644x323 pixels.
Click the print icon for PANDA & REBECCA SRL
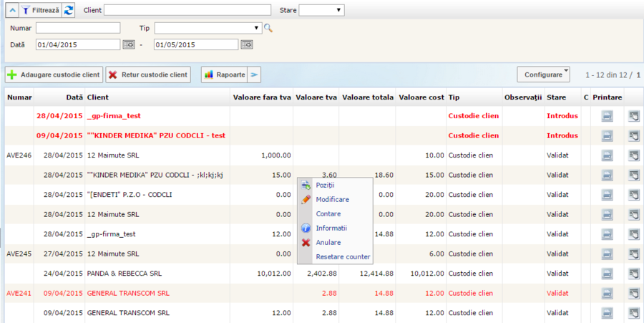tap(607, 273)
